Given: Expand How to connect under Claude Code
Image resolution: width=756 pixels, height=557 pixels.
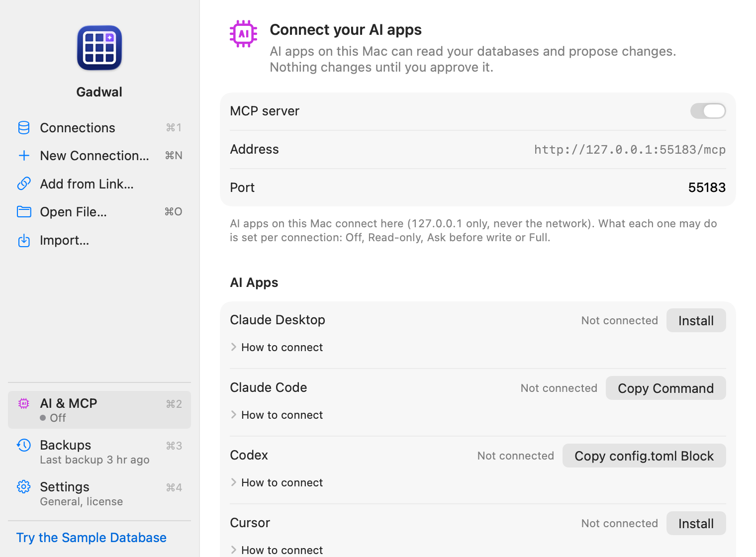Looking at the screenshot, I should pos(277,415).
